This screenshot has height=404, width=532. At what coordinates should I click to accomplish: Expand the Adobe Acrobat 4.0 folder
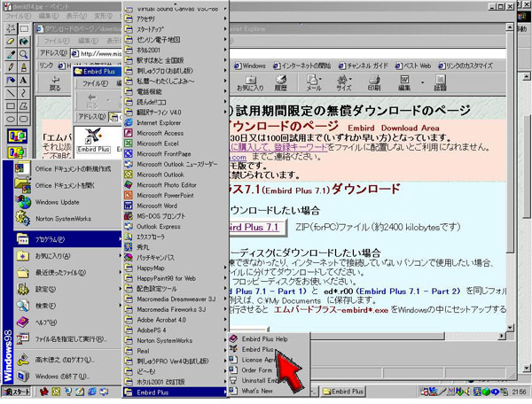176,320
